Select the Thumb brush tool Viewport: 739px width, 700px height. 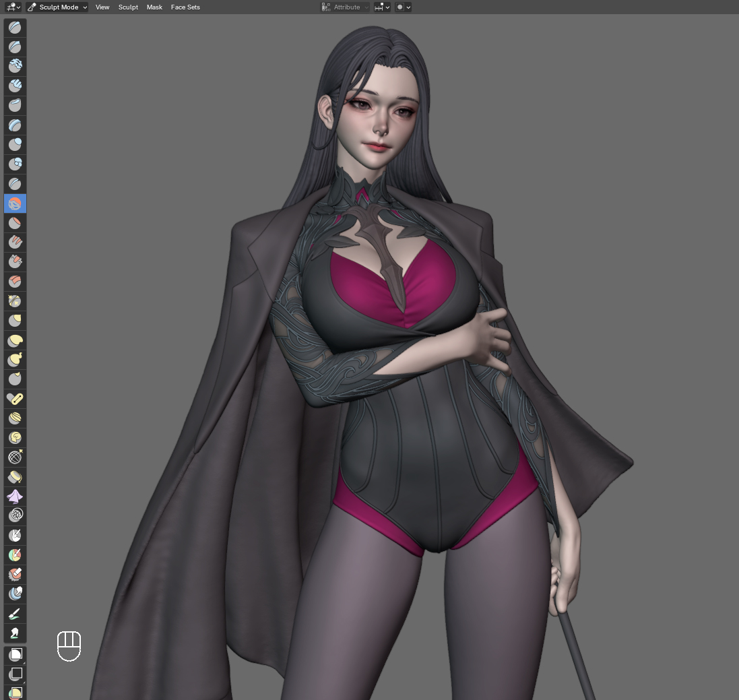[x=15, y=379]
